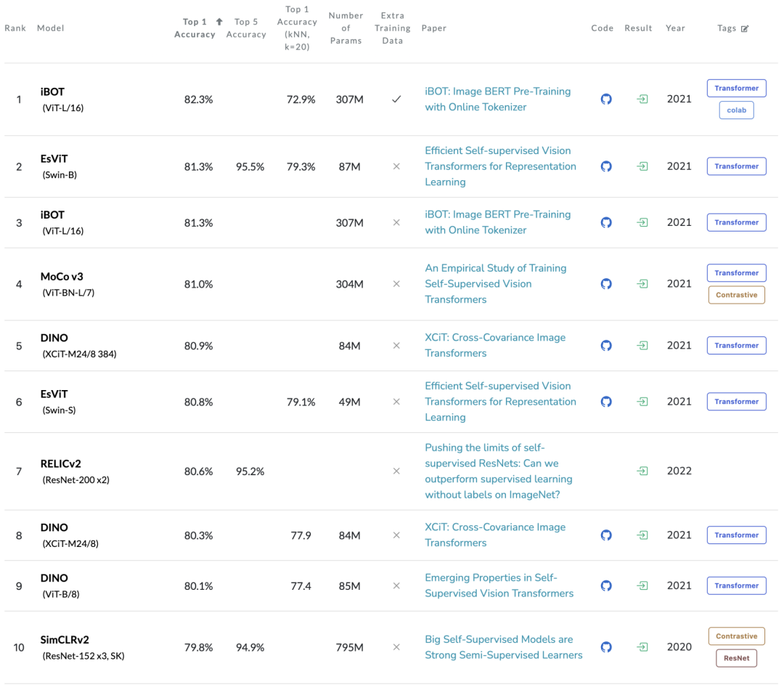Image resolution: width=784 pixels, height=685 pixels.
Task: Sort by Top 5 Accuracy column header
Action: pyautogui.click(x=246, y=28)
